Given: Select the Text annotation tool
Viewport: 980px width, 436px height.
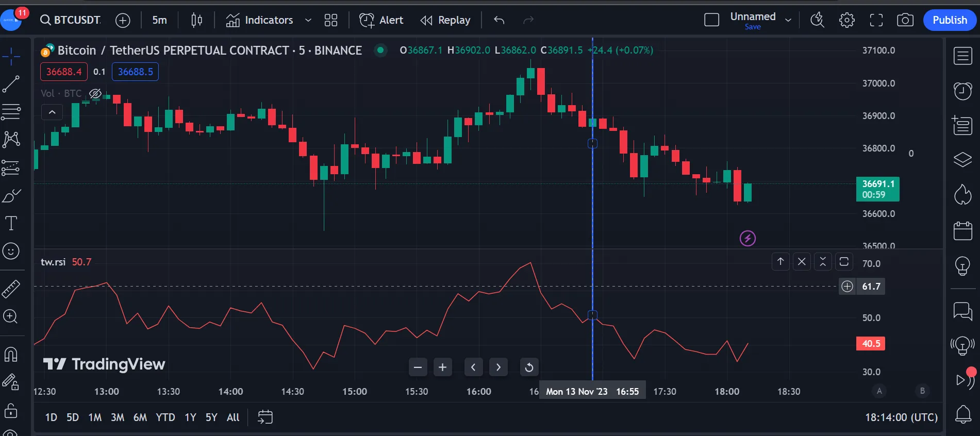Looking at the screenshot, I should pos(11,223).
